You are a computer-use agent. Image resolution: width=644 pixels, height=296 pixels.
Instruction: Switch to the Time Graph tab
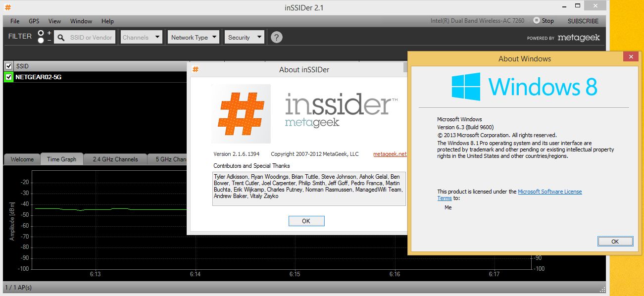(x=62, y=159)
